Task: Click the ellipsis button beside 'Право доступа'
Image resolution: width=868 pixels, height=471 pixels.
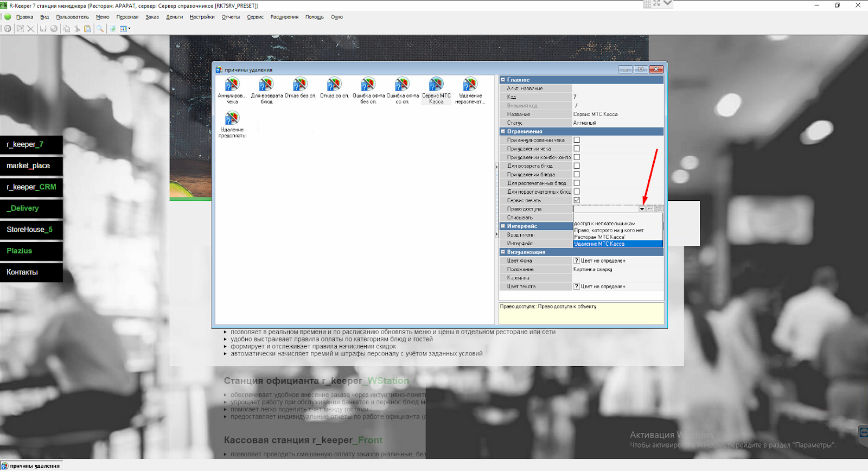Action: tap(650, 209)
